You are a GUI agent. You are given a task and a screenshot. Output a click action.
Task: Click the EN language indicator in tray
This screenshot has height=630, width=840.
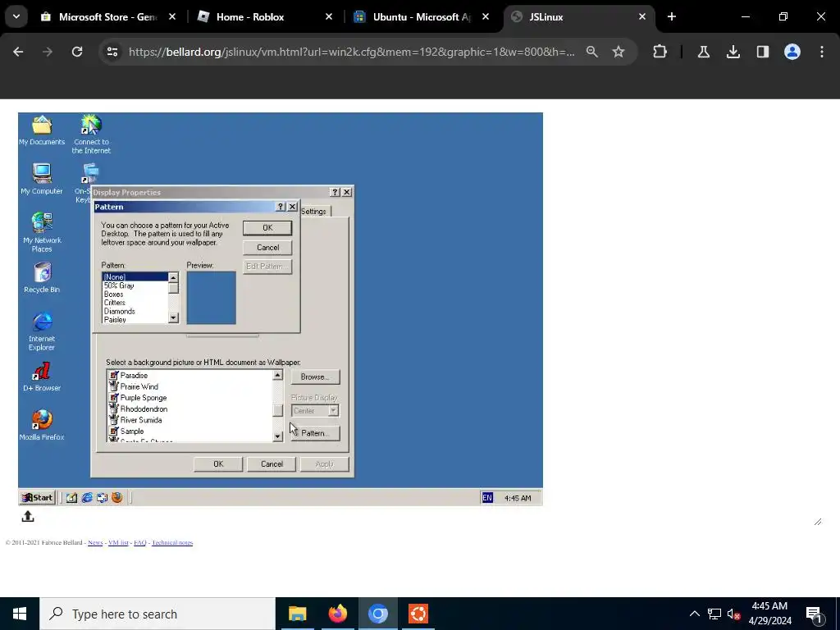pos(487,498)
